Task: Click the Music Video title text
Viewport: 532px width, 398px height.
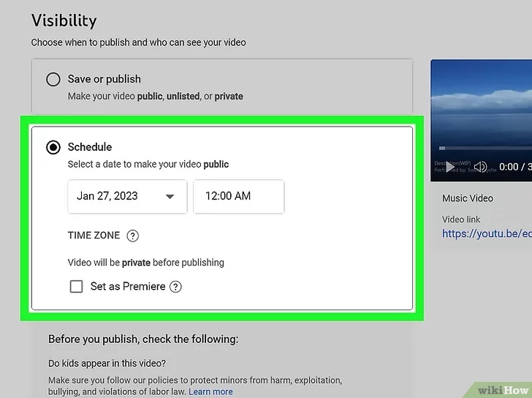Action: click(x=468, y=198)
